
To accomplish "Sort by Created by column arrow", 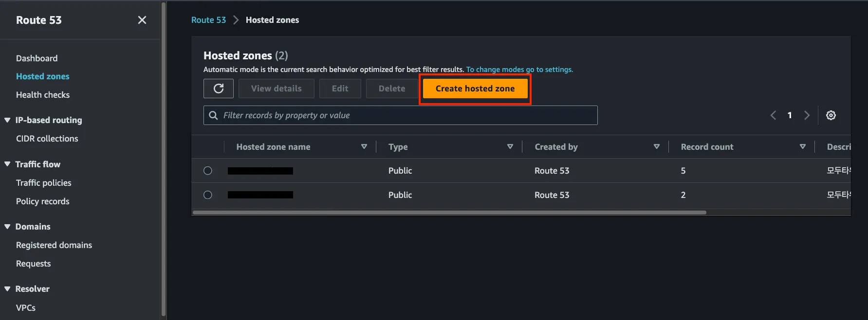I will [656, 146].
